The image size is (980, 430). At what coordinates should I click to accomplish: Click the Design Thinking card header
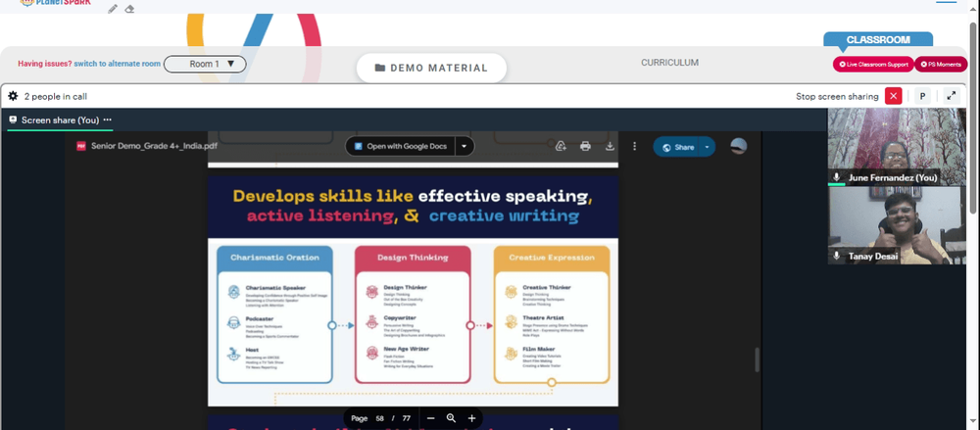(x=413, y=258)
